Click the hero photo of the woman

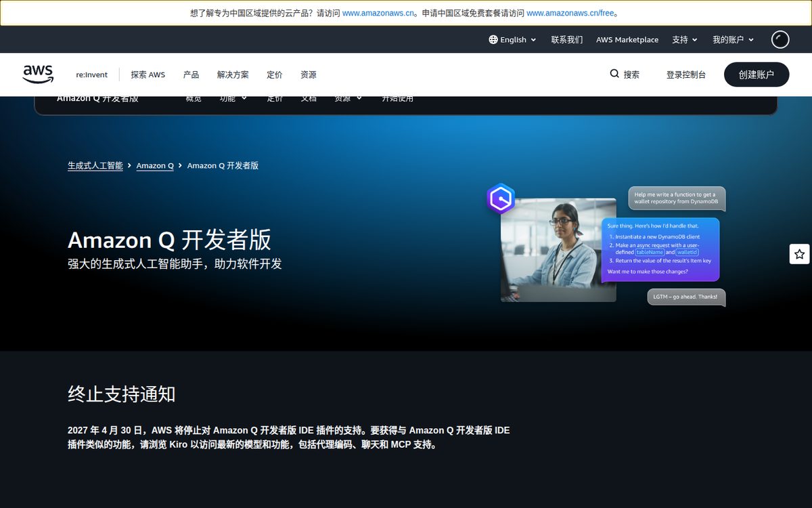[x=558, y=250]
